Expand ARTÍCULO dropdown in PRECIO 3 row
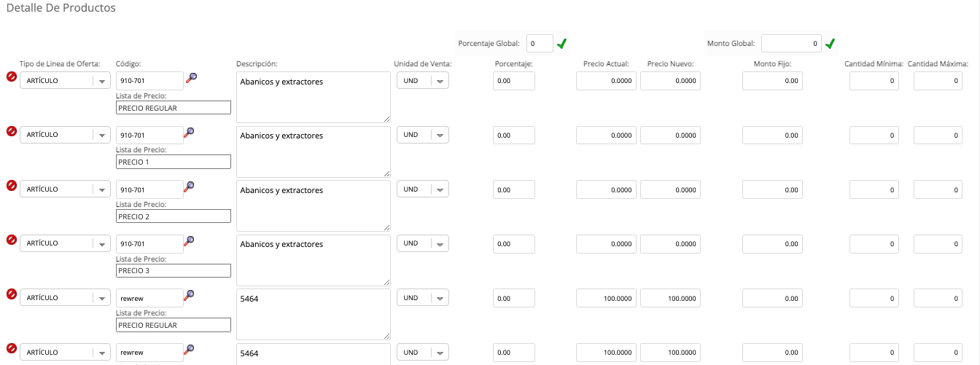 point(66,243)
